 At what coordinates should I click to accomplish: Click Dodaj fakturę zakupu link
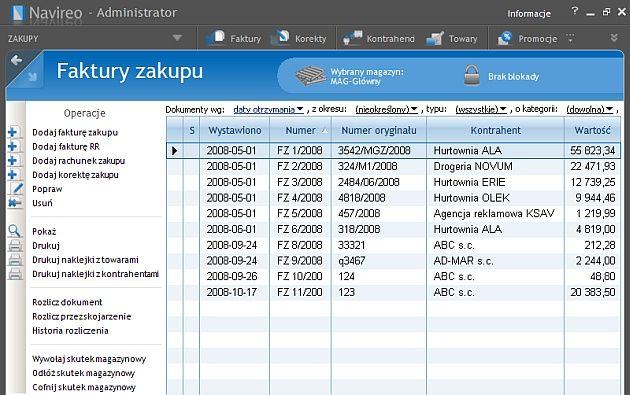tap(75, 132)
